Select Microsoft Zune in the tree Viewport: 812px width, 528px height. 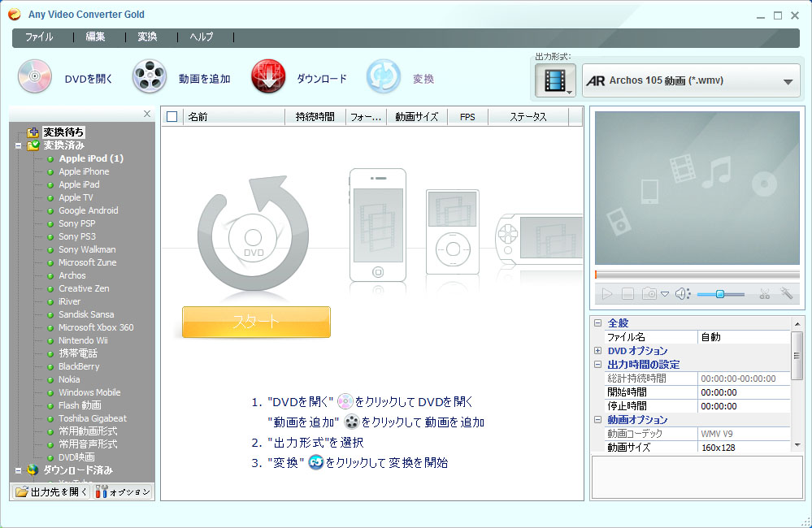tap(87, 262)
